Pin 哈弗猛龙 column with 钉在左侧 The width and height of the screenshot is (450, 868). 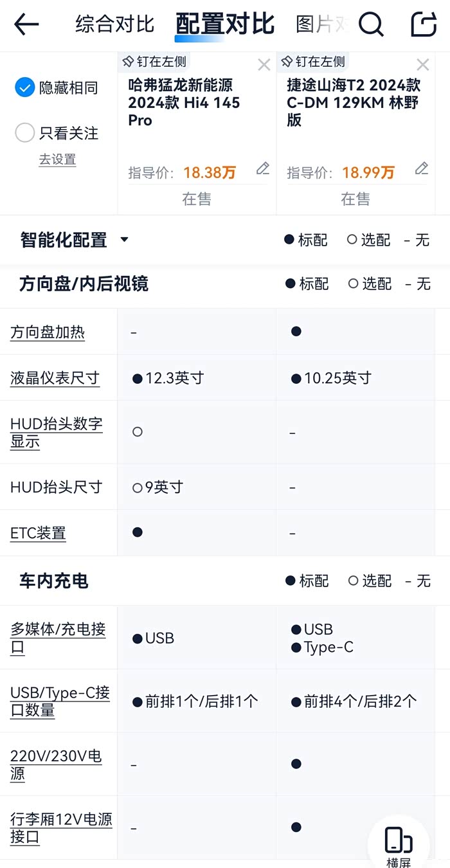click(x=154, y=62)
